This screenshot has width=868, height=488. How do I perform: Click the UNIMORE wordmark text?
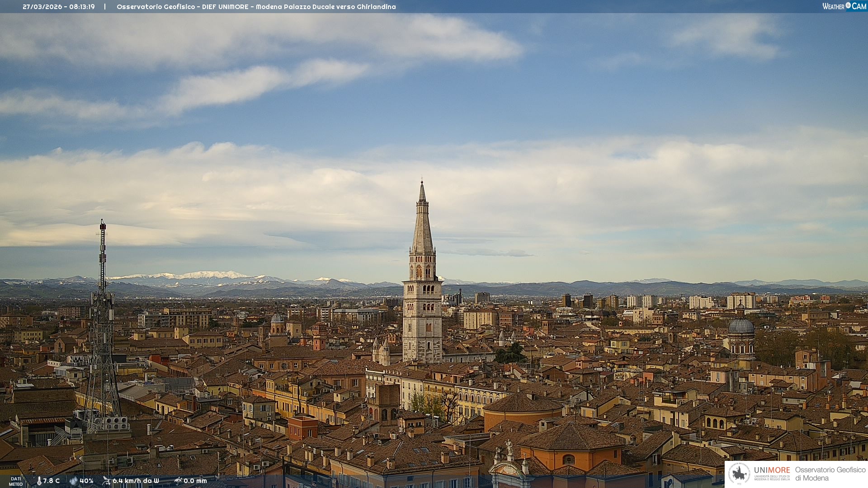[772, 470]
